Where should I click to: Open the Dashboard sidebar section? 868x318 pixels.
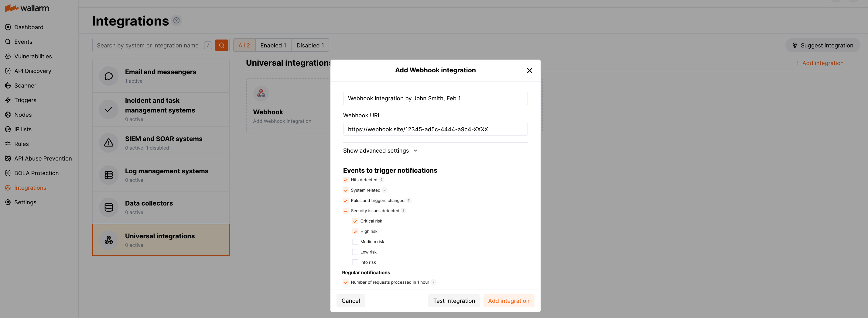[x=29, y=27]
